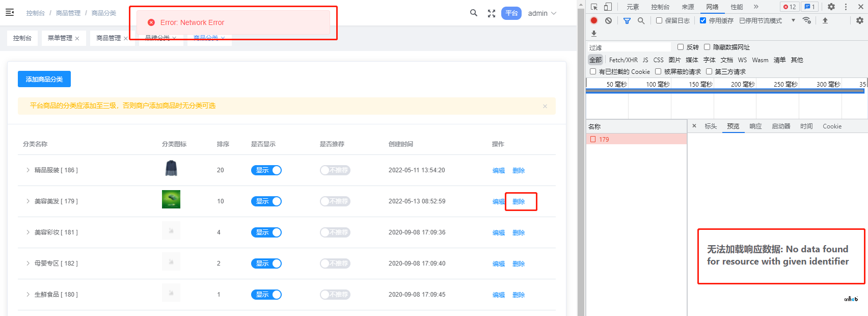Click the 添加商品分类 button
Viewport: 868px width, 316px height.
[x=44, y=79]
